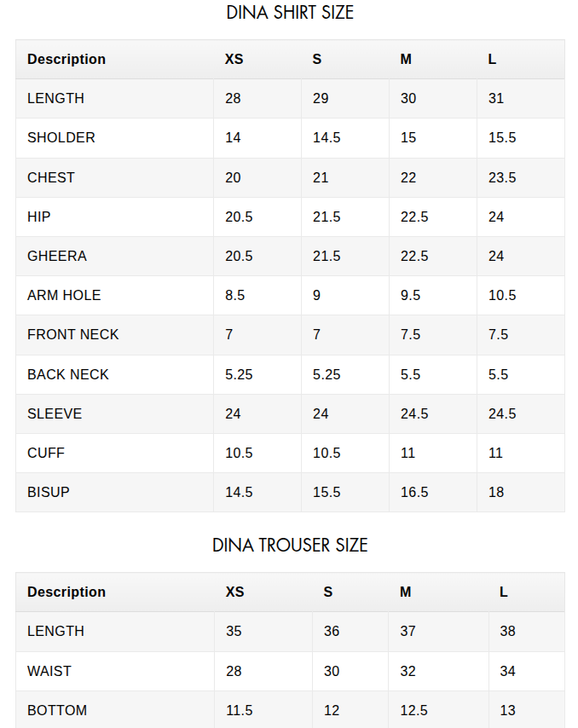Screen dimensions: 578x728
Task: Select the SHOLDER row label
Action: [x=61, y=138]
